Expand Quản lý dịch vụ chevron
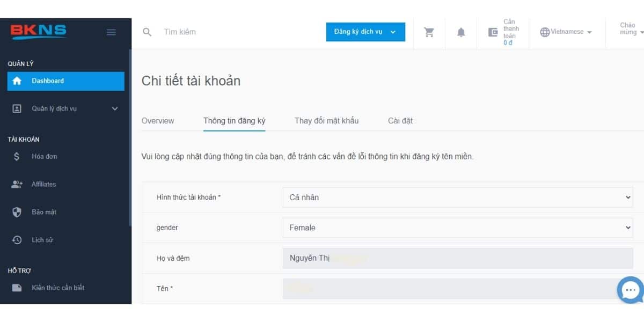The width and height of the screenshot is (644, 322). [x=114, y=108]
